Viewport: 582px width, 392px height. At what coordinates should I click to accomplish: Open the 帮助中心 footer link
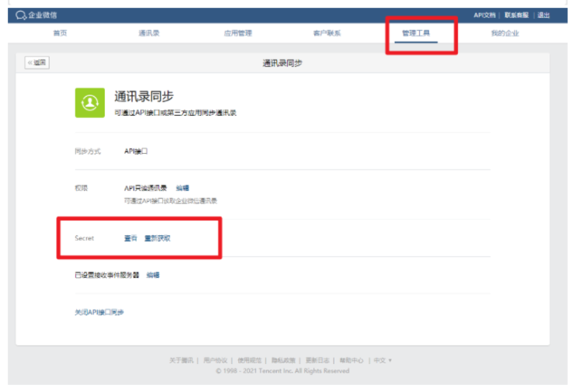[351, 360]
